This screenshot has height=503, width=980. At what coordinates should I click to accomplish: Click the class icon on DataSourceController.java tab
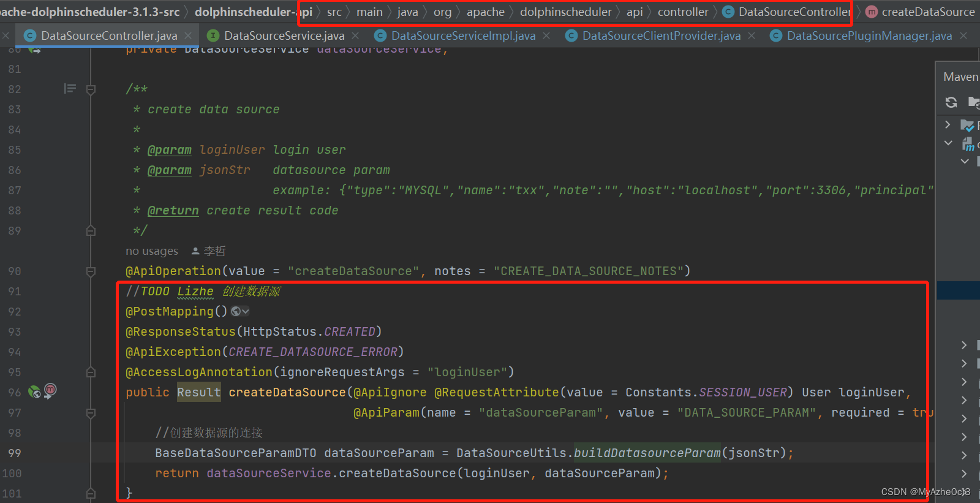[x=29, y=36]
